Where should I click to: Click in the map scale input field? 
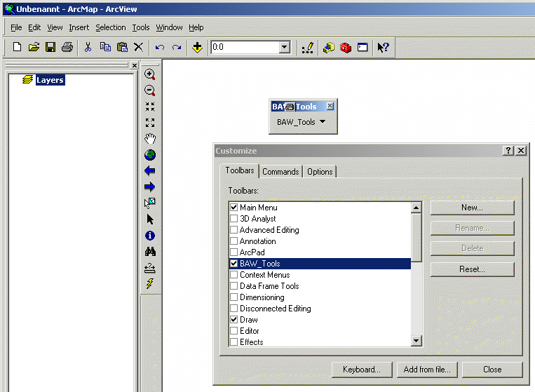245,47
